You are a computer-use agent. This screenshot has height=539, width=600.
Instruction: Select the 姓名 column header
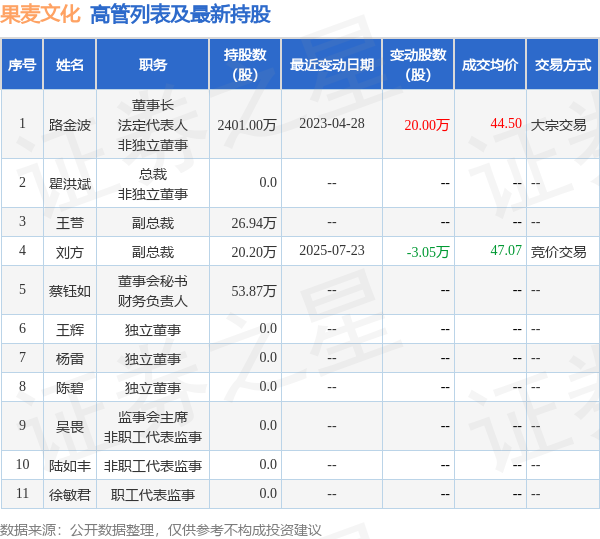click(70, 65)
